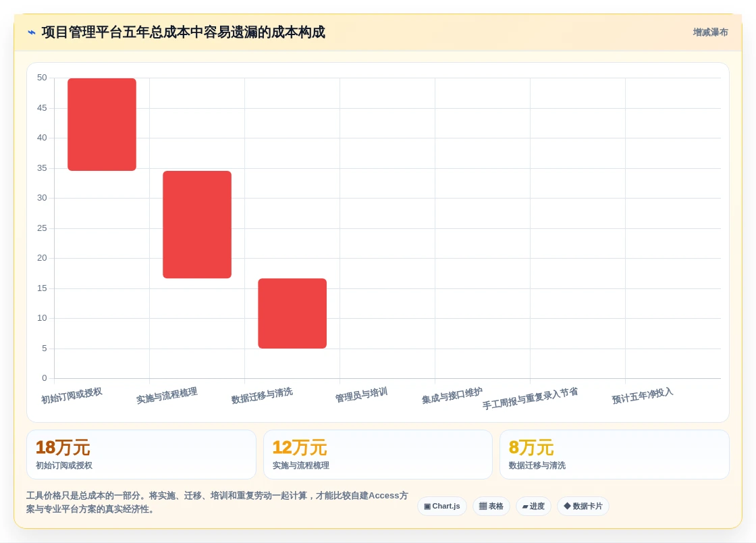Click the axis label 管理员与培训
The width and height of the screenshot is (756, 543).
pos(361,395)
